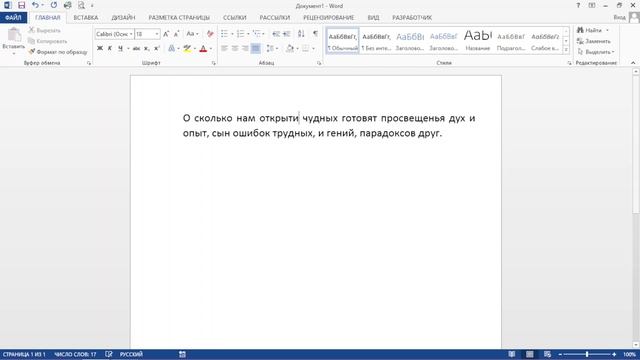Image resolution: width=640 pixels, height=360 pixels.
Task: Switch to the ССЫЛКИ tab
Action: (235, 18)
